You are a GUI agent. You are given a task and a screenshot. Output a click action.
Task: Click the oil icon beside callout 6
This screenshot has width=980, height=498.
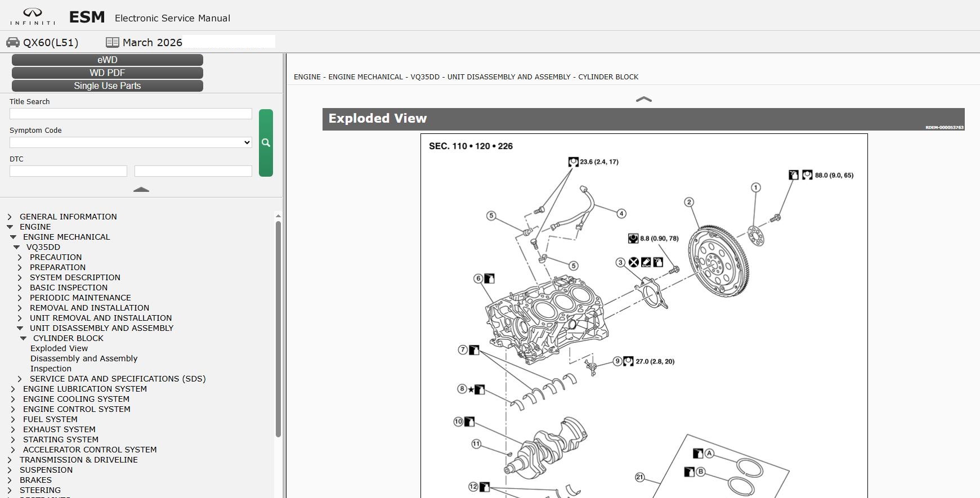click(x=489, y=279)
